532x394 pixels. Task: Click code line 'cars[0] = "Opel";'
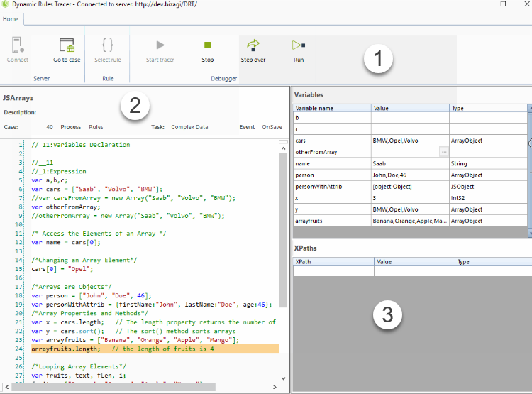(x=62, y=269)
